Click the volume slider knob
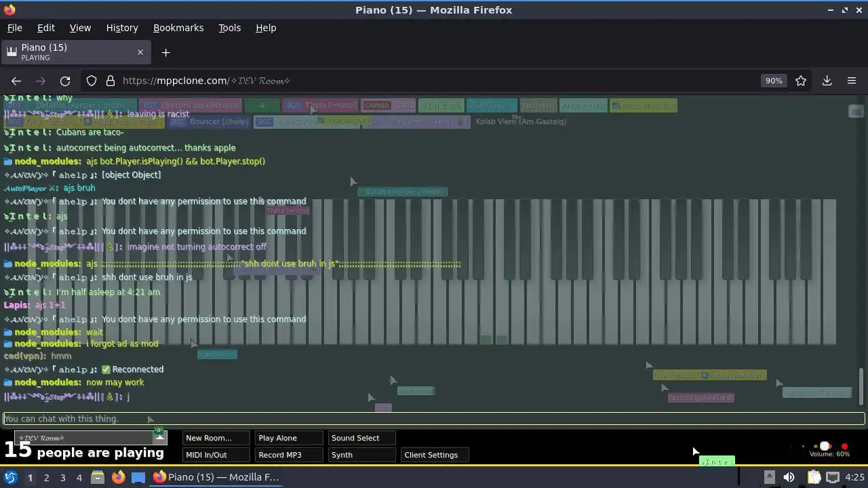 tap(825, 446)
